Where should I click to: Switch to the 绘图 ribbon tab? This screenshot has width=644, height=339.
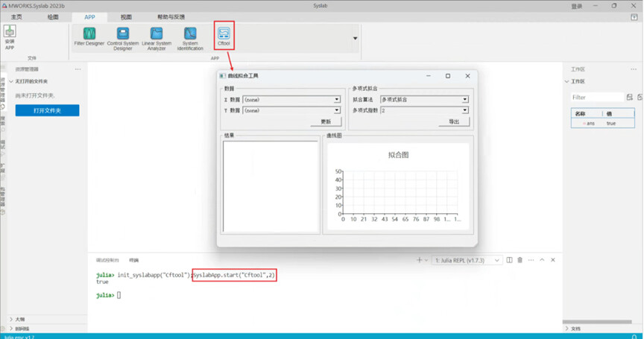[x=53, y=17]
